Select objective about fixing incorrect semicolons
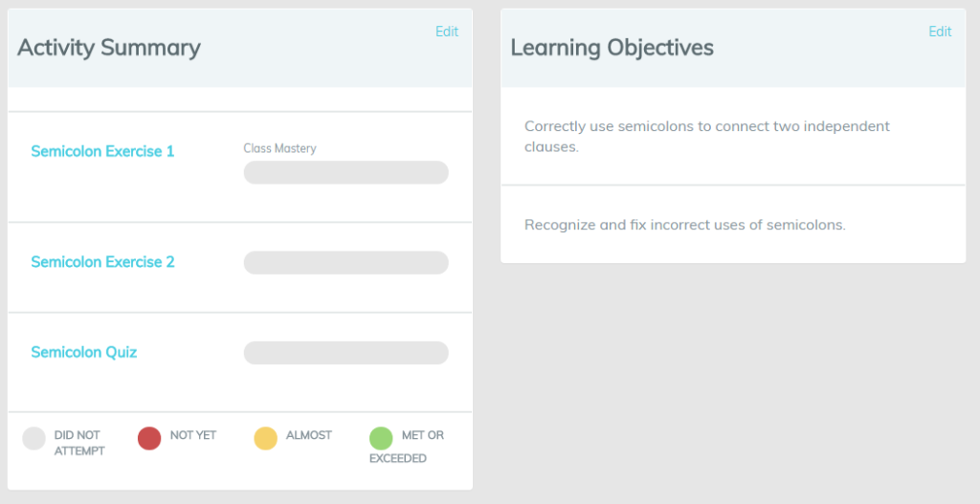The height and width of the screenshot is (504, 980). point(685,225)
